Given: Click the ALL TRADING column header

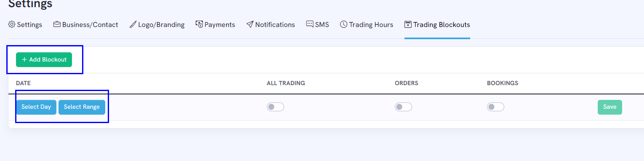Looking at the screenshot, I should point(286,83).
